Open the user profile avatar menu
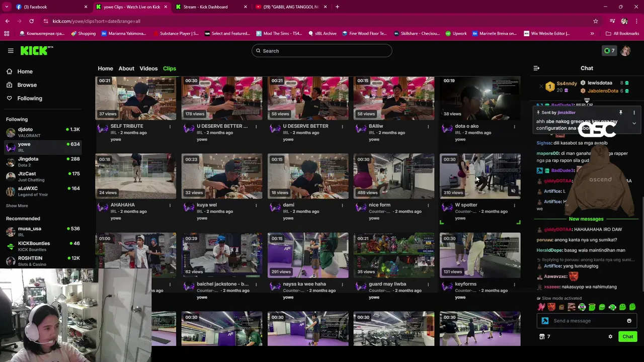The image size is (644, 362). pos(625,51)
